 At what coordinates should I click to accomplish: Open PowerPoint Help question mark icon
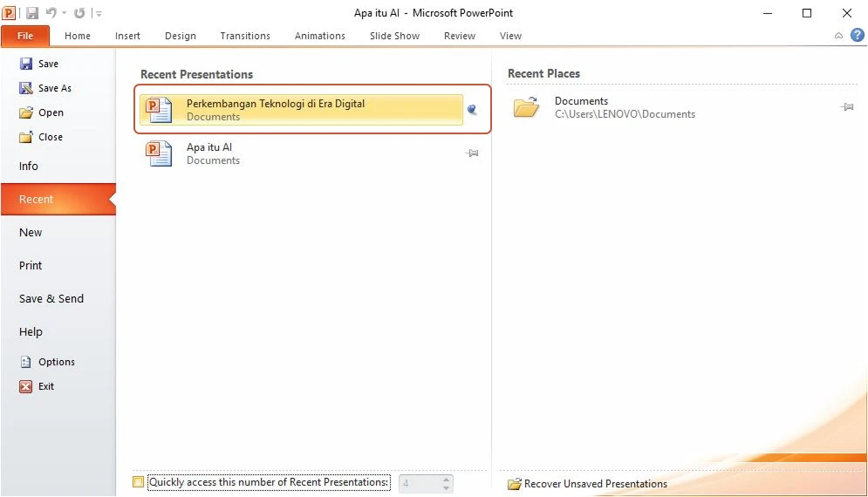pos(857,36)
